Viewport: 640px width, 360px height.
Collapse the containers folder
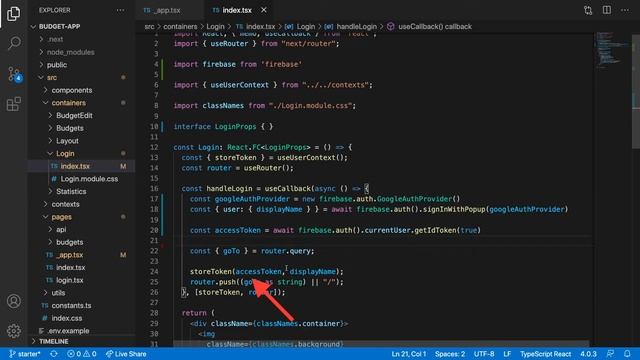click(x=82, y=102)
